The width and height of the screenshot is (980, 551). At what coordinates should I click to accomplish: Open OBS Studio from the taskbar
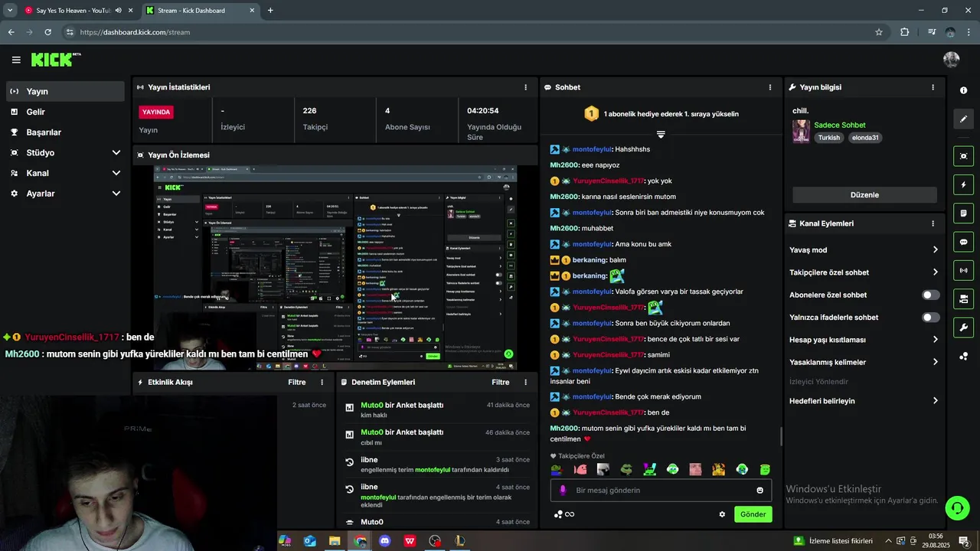tap(435, 541)
